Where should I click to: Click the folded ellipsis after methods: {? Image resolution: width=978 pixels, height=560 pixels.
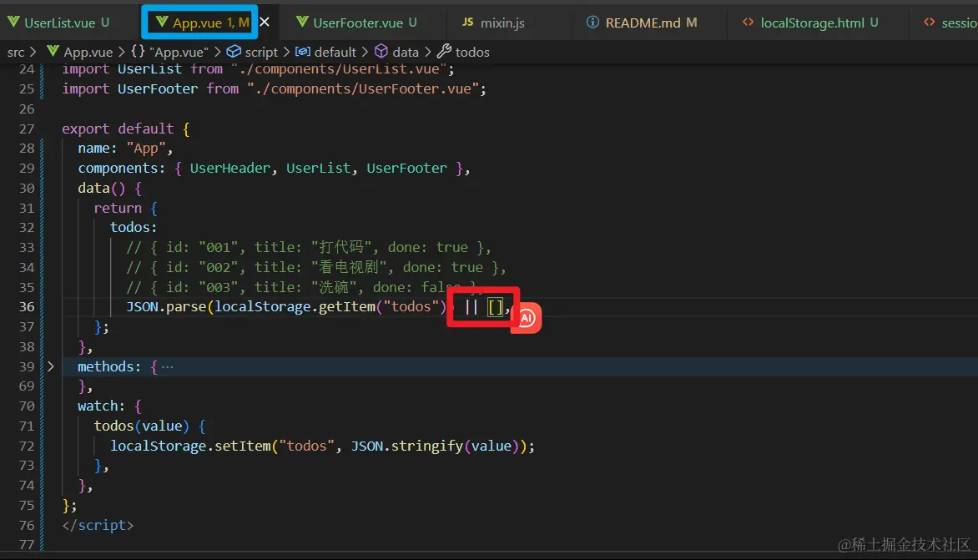point(167,366)
